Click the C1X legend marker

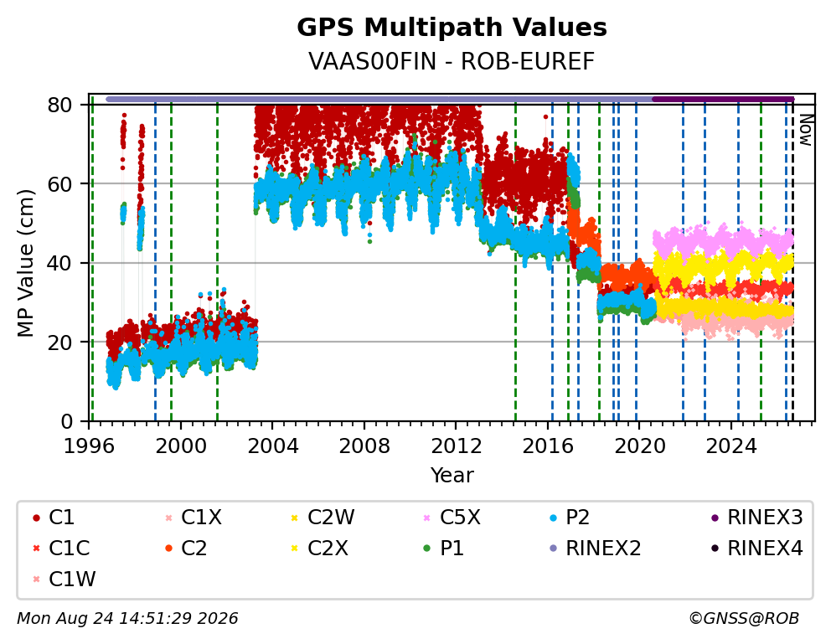(x=168, y=518)
